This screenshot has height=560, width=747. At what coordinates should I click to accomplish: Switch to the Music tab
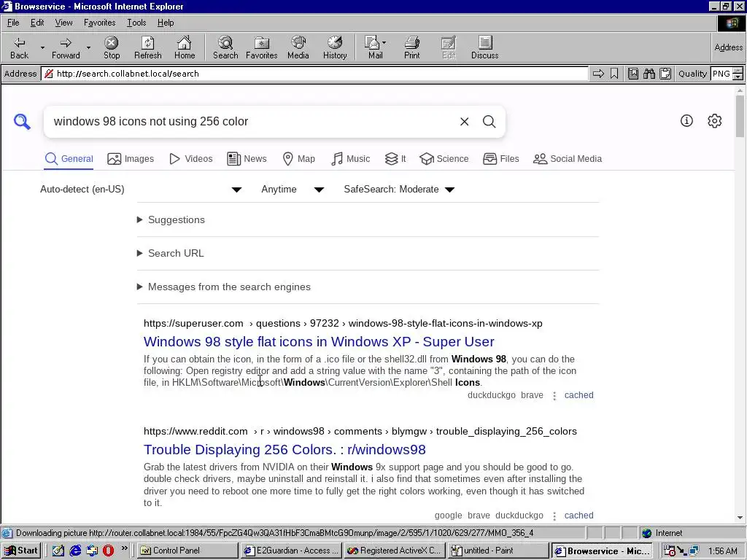pyautogui.click(x=350, y=159)
